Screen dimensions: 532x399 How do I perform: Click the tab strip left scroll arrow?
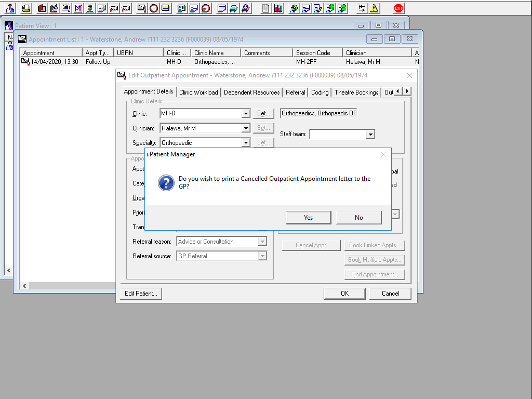point(397,91)
